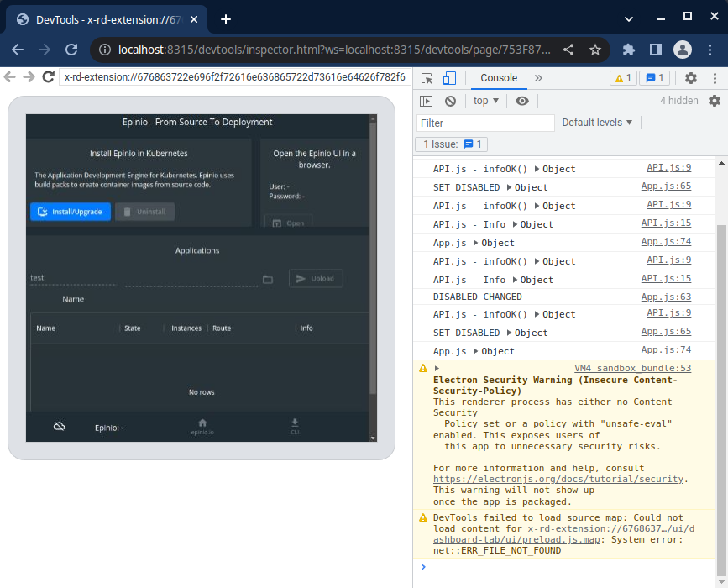Create a live expression with eye icon
Screen dimensions: 728x588
(x=521, y=101)
